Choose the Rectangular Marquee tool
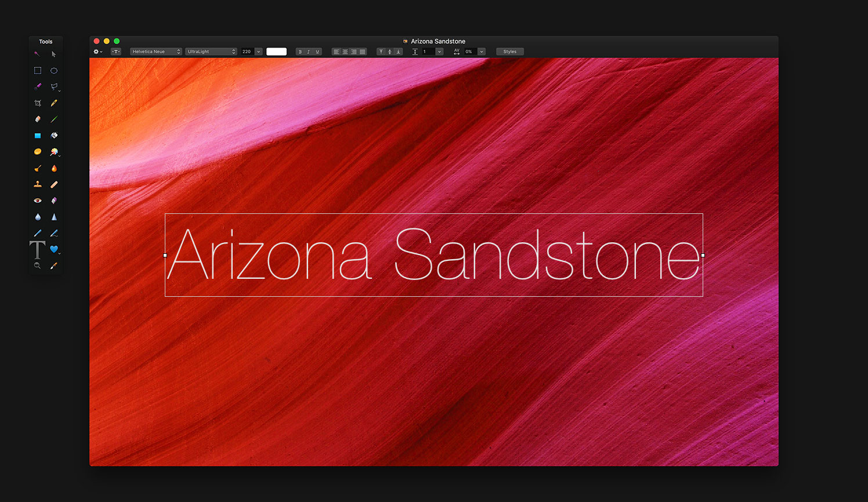The image size is (868, 502). tap(37, 70)
